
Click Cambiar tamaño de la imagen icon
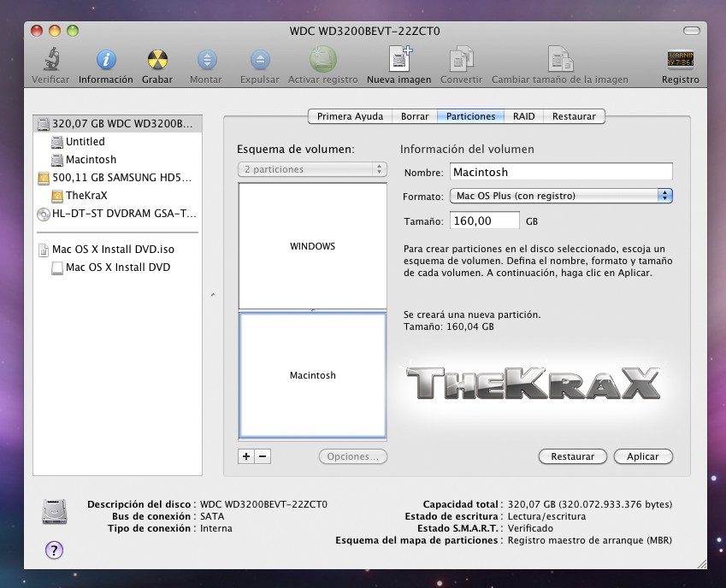pyautogui.click(x=560, y=59)
